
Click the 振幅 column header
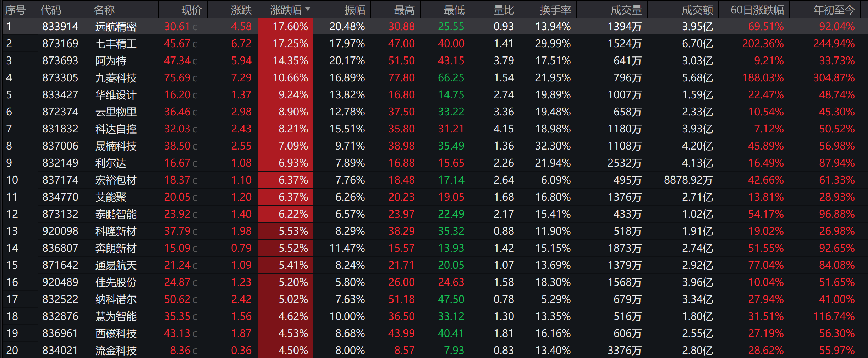(355, 10)
